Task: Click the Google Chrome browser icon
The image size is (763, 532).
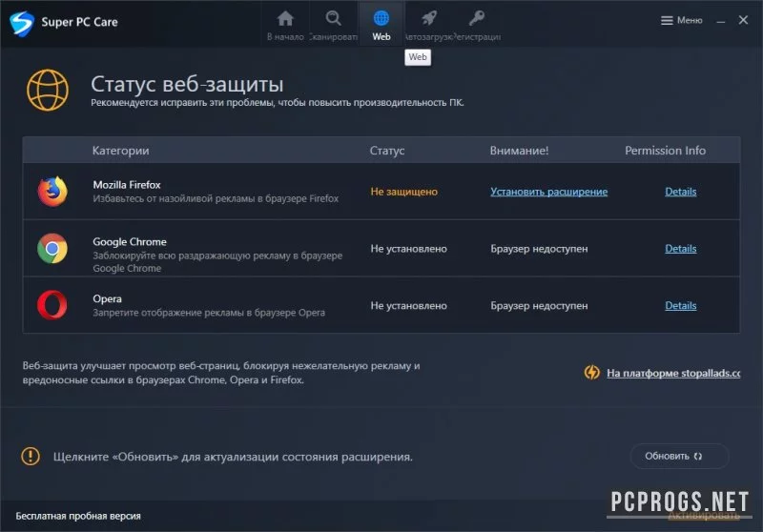Action: click(52, 249)
